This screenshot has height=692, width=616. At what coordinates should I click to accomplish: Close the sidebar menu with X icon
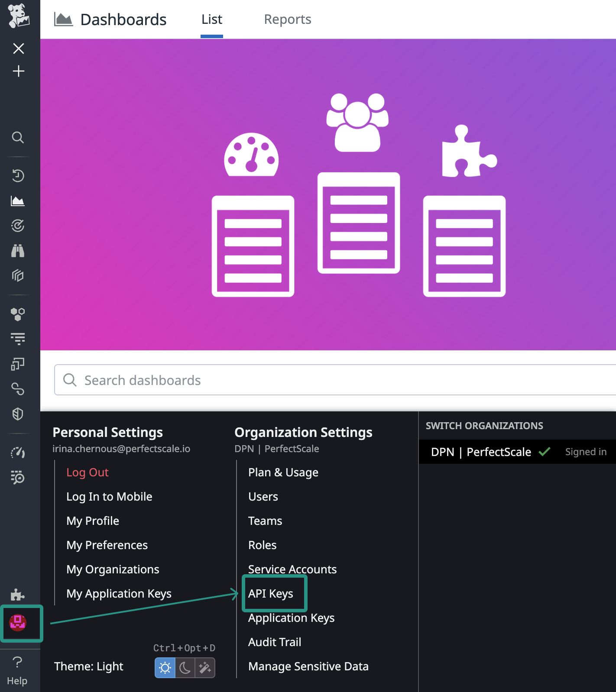point(19,49)
